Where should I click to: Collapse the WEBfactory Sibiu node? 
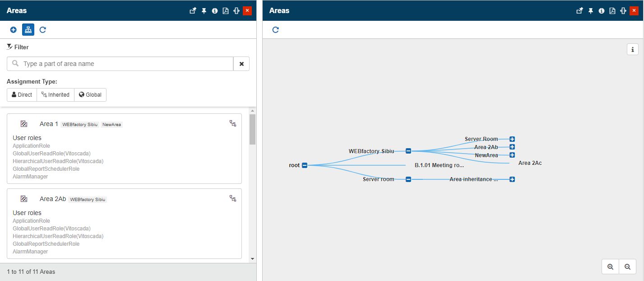click(x=408, y=151)
